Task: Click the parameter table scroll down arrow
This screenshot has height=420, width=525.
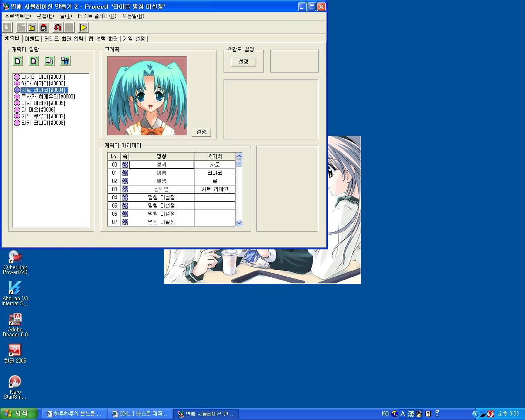Action: pos(239,223)
